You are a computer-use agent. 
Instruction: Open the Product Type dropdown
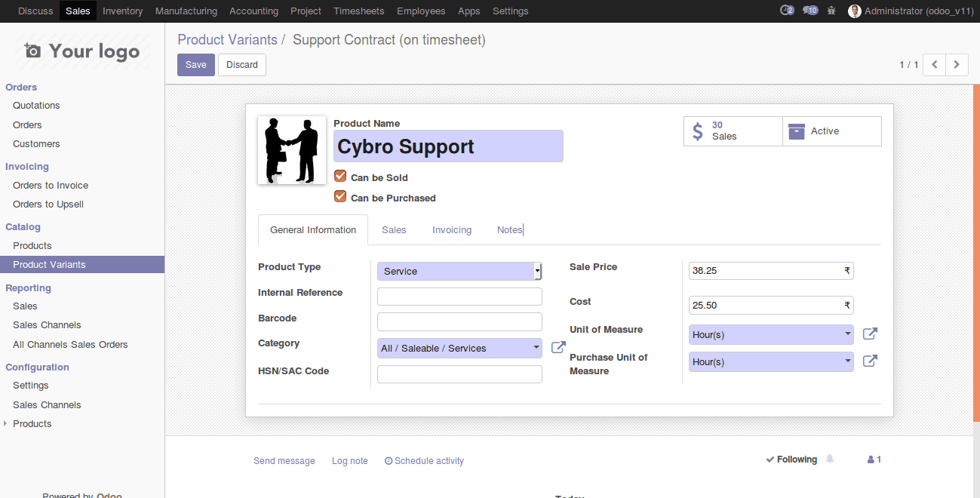point(459,271)
